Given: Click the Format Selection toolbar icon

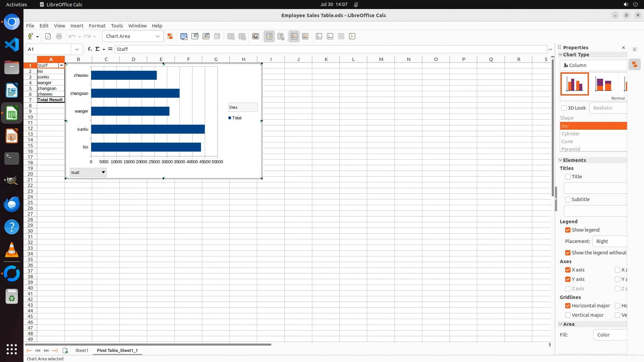Looking at the screenshot, I should coord(170,37).
